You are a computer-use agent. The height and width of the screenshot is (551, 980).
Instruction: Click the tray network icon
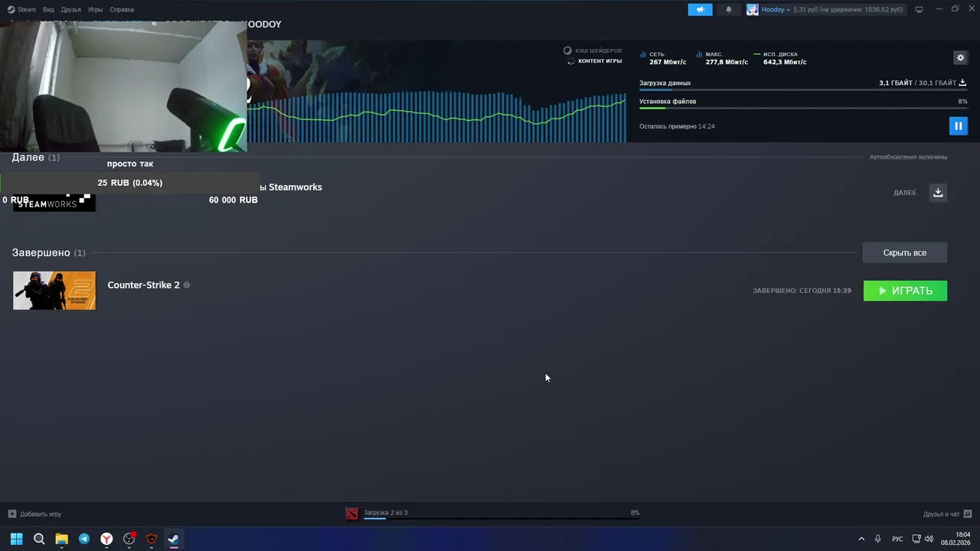tap(916, 539)
